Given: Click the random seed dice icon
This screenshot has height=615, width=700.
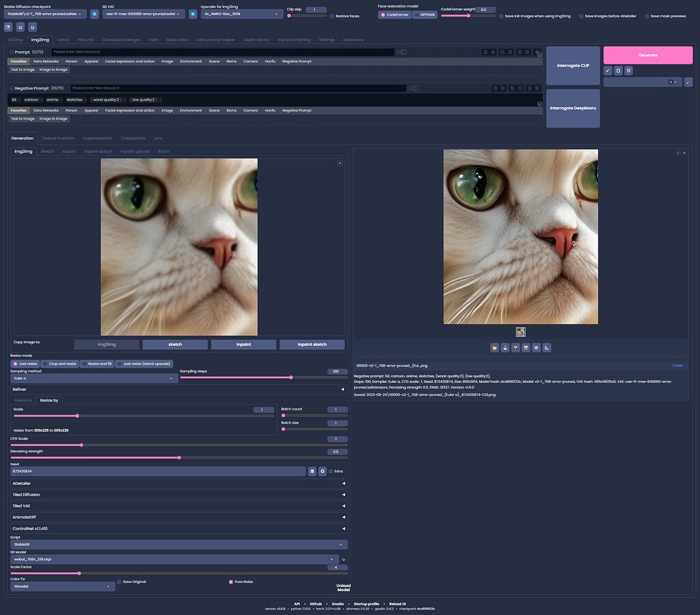Looking at the screenshot, I should (312, 471).
